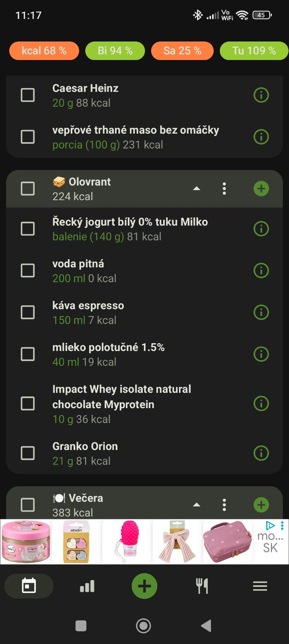289x644 pixels.
Task: Open the hamburger menu in bottom bar
Action: (260, 586)
